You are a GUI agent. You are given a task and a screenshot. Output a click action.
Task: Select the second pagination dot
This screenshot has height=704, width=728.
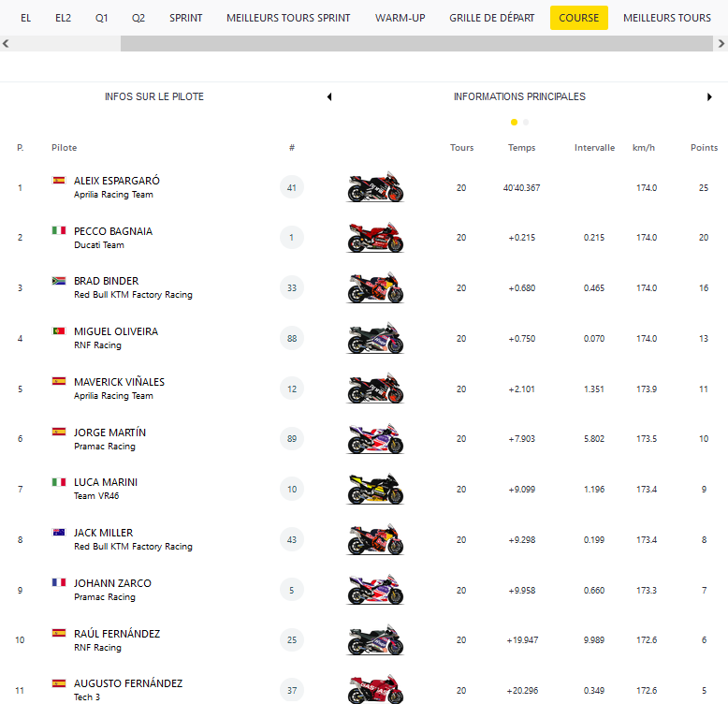click(526, 122)
